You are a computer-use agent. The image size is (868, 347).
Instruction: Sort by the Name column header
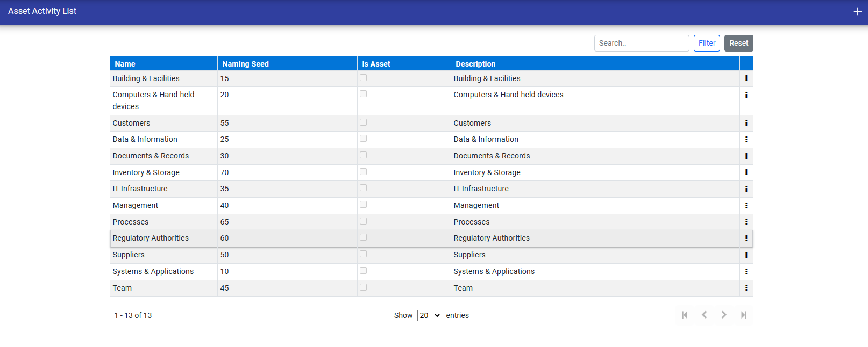tap(125, 64)
